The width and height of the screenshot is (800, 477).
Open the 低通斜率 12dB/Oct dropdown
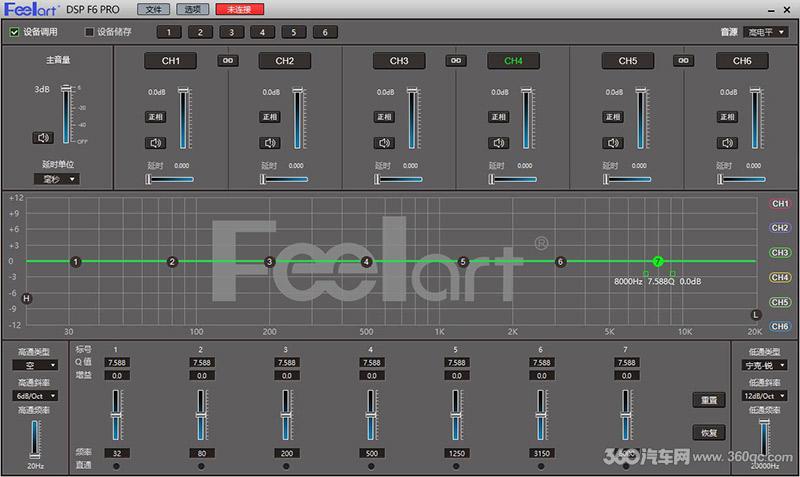[764, 396]
